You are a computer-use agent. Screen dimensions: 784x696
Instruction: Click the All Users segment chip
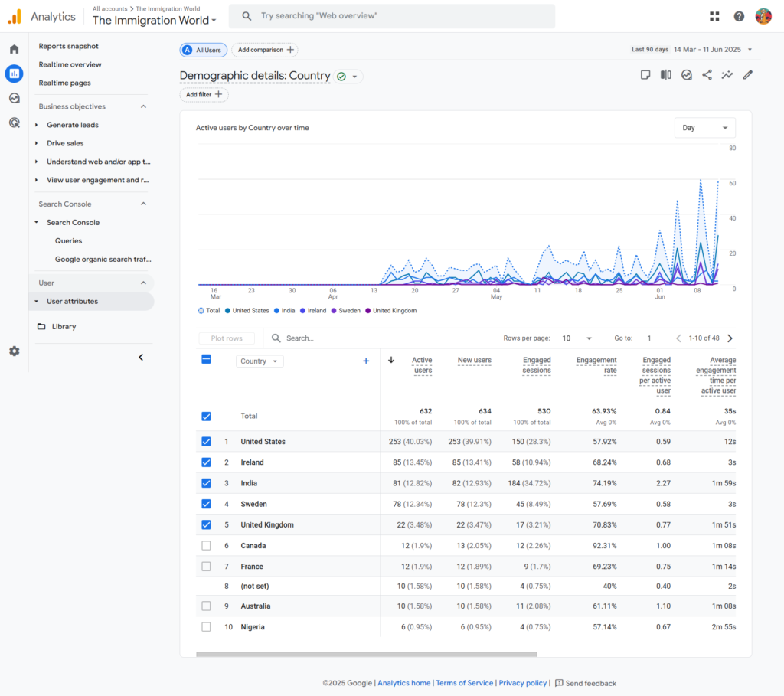tap(204, 50)
